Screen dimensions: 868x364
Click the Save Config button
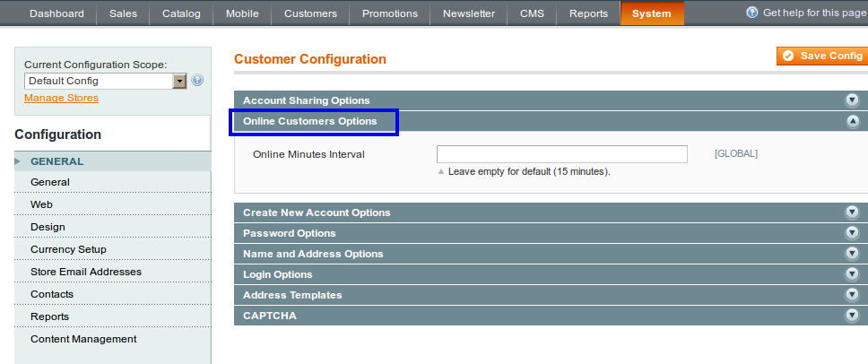click(822, 56)
